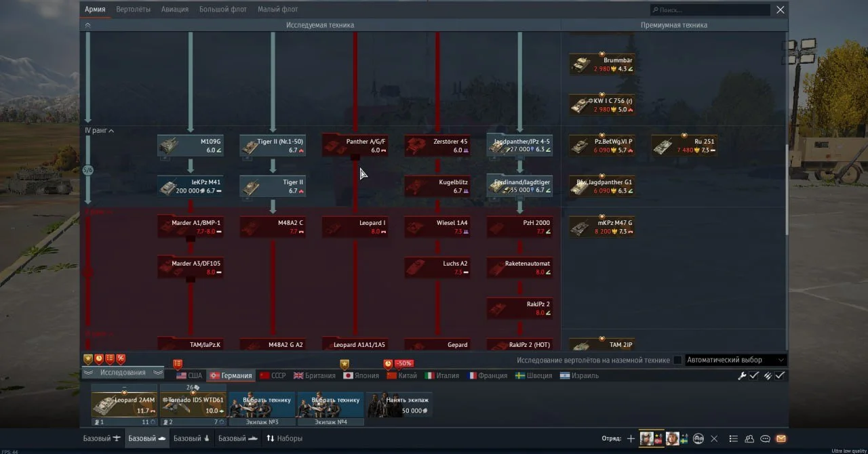Choose vehicle for Экипаж №4 slot
The height and width of the screenshot is (454, 868).
(331, 405)
